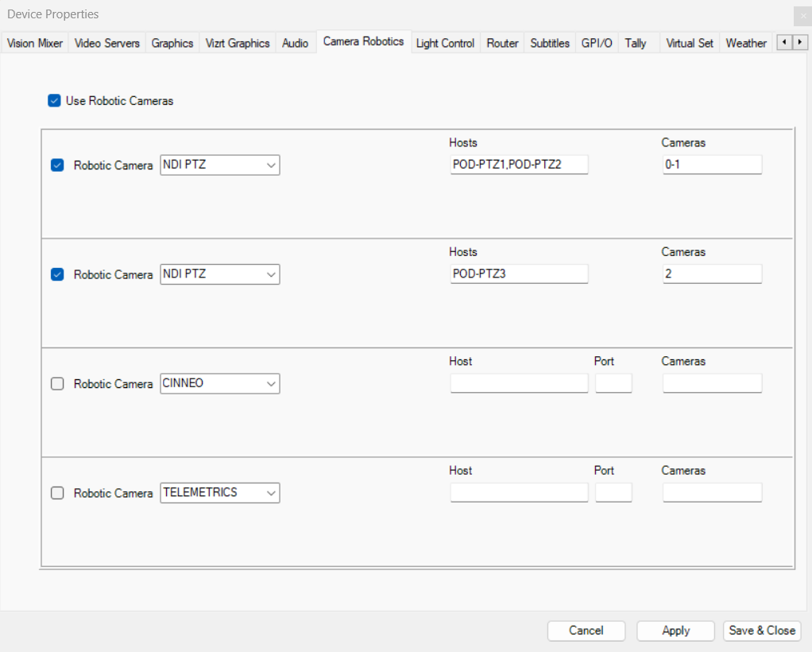The width and height of the screenshot is (812, 652).
Task: Click the Hosts field containing POD-PTZ3
Action: (x=519, y=274)
